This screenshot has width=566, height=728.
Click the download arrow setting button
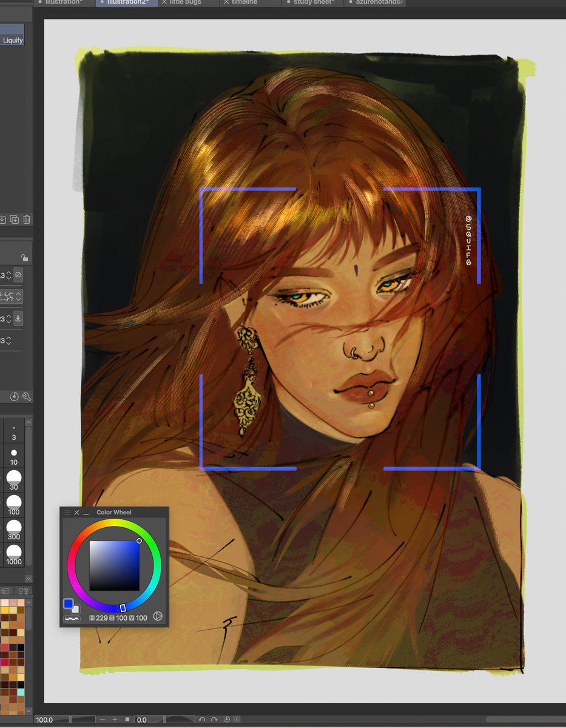point(18,318)
